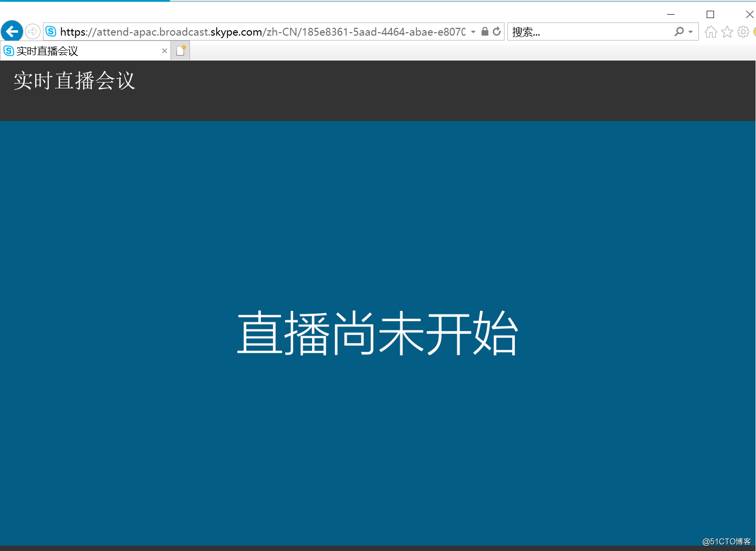Select the URL in the address bar
The image size is (756, 551).
[263, 32]
